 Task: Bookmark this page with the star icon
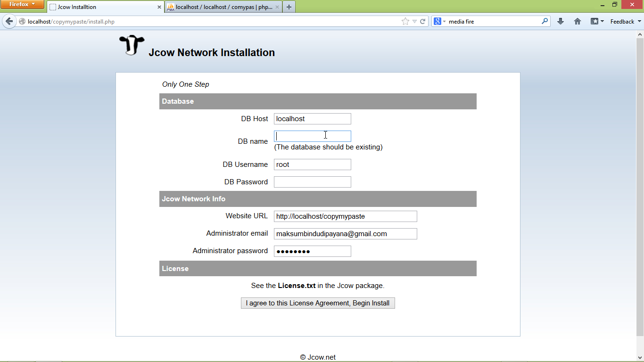tap(405, 21)
